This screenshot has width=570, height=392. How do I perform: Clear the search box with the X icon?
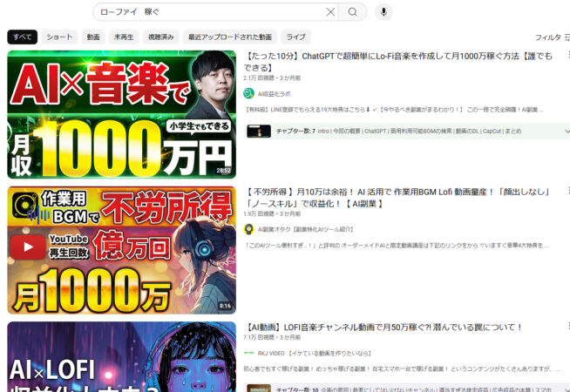(330, 12)
